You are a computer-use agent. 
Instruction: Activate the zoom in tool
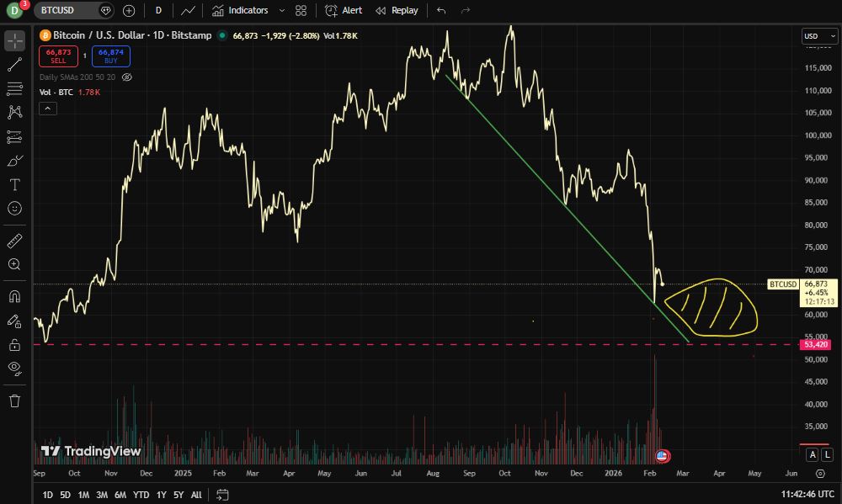(x=14, y=264)
